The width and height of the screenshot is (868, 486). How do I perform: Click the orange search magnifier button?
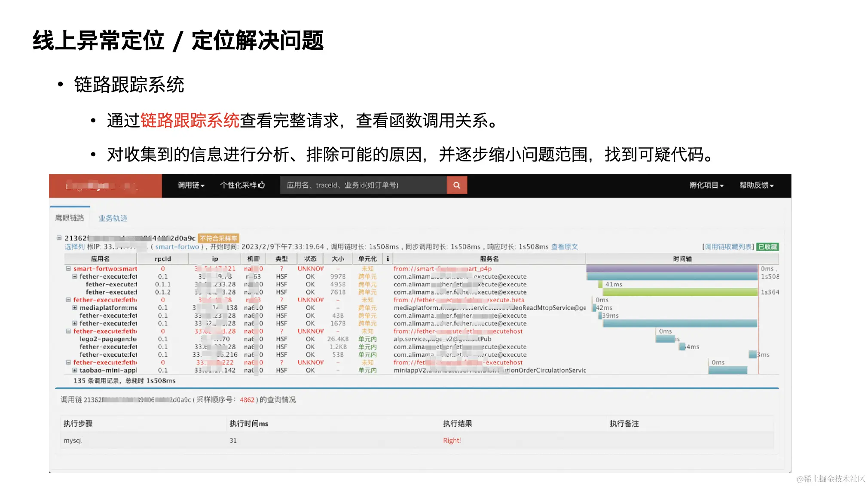click(x=456, y=185)
